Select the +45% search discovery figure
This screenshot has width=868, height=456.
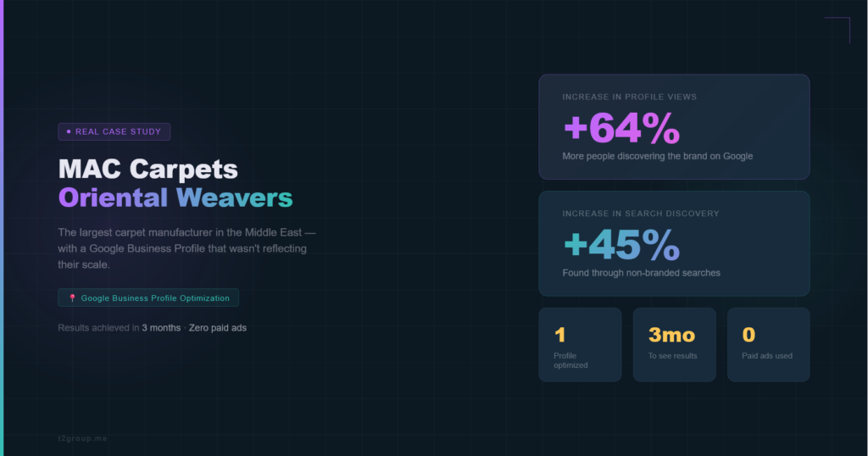click(621, 245)
